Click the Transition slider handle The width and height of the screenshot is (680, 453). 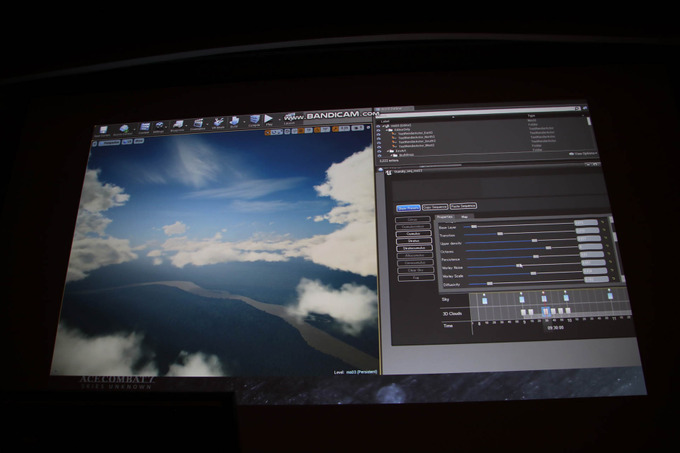(x=500, y=234)
